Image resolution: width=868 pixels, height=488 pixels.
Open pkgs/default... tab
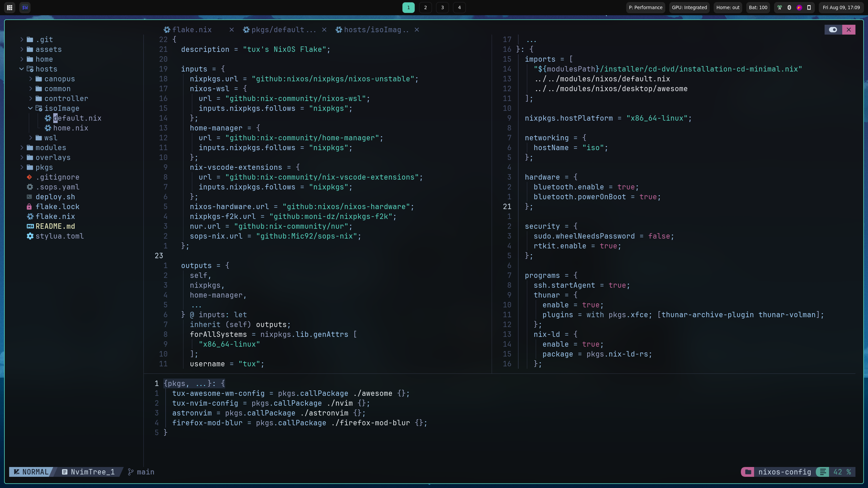pyautogui.click(x=279, y=29)
